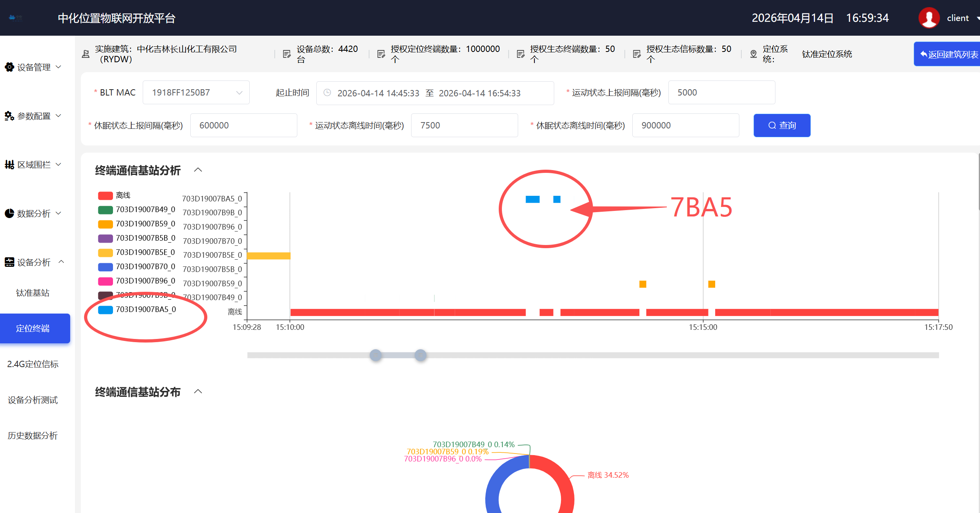This screenshot has width=980, height=513.
Task: Open 历史数据分析 menu item
Action: click(x=33, y=435)
